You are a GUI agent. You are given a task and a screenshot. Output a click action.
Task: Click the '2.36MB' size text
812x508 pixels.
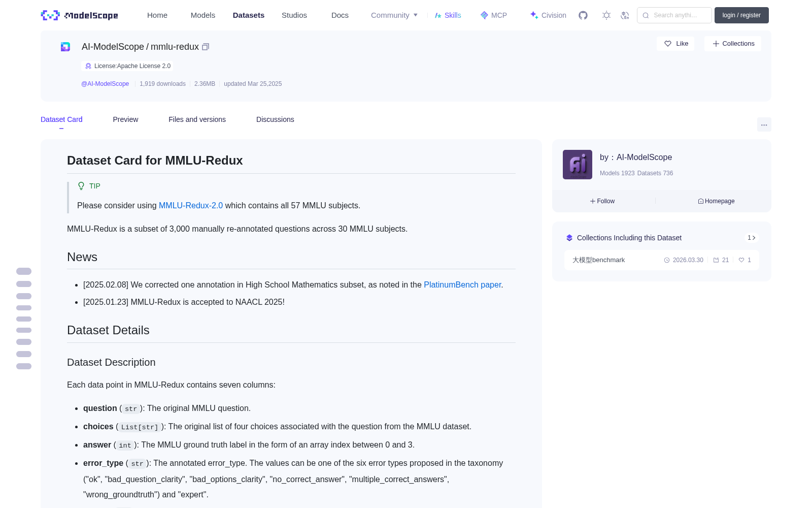pos(205,84)
